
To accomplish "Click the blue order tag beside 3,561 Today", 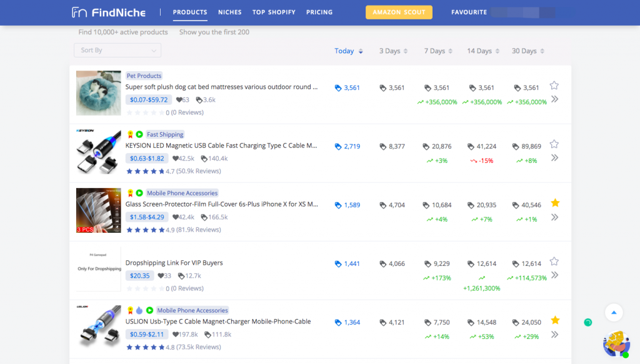I will [x=338, y=88].
